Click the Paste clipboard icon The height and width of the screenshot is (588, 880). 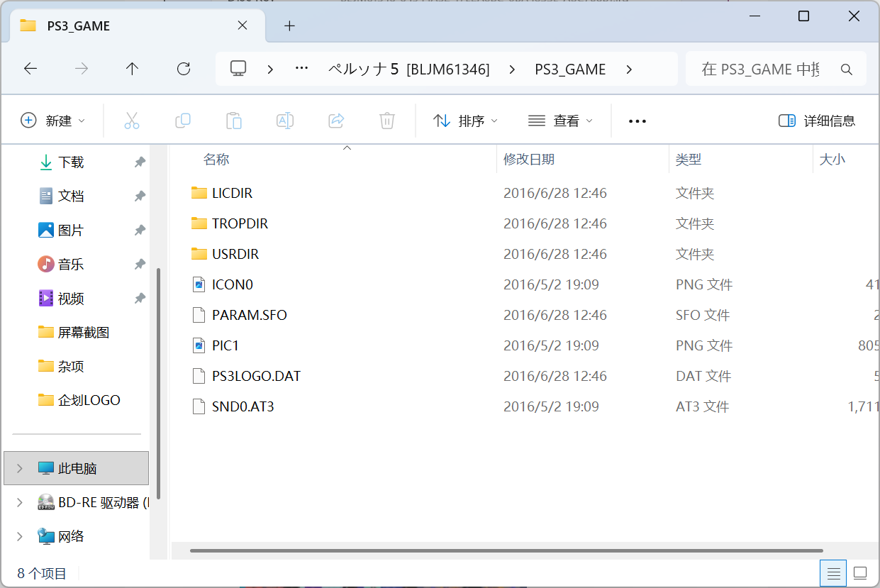[x=234, y=121]
